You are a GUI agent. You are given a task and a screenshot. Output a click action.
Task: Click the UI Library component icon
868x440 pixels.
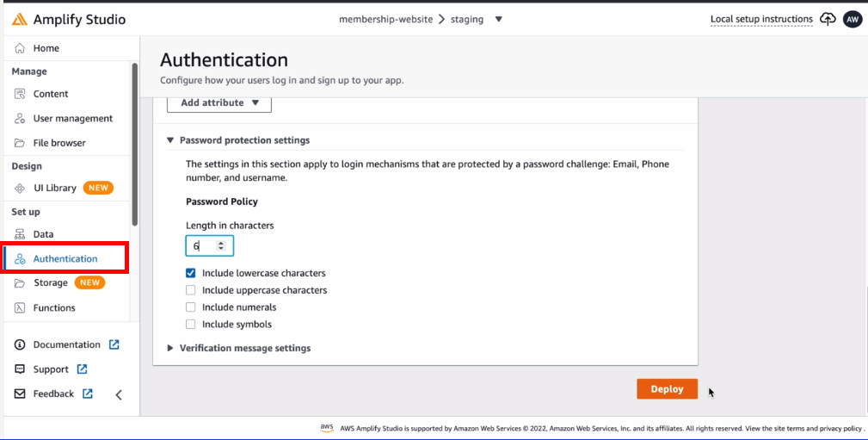[20, 188]
